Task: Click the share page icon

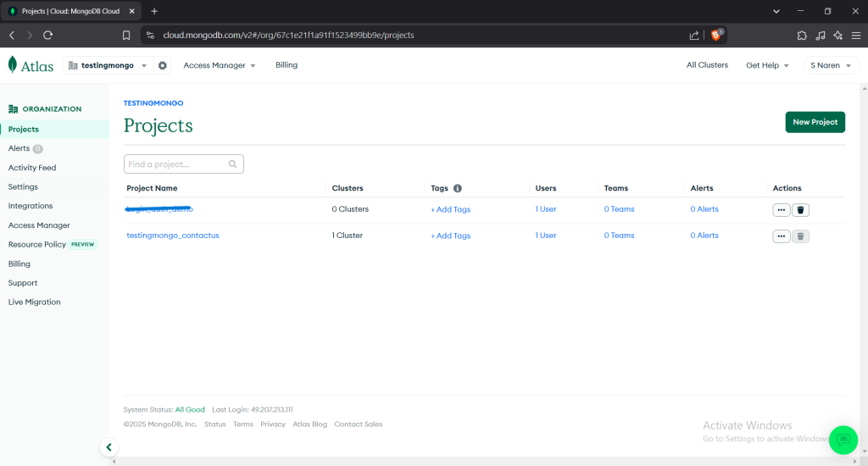Action: tap(694, 36)
